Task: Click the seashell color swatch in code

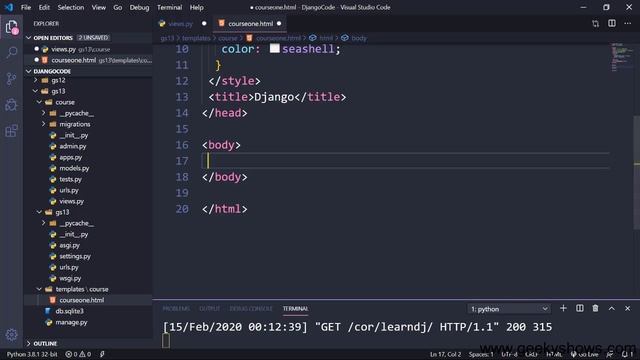Action: 275,49
